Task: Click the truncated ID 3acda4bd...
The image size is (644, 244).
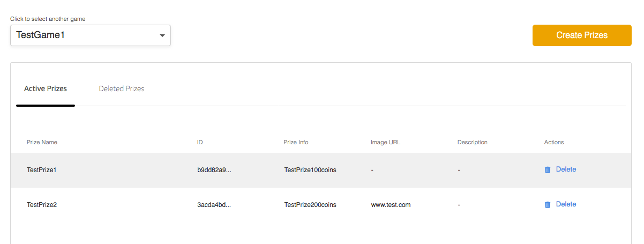Action: coord(214,205)
